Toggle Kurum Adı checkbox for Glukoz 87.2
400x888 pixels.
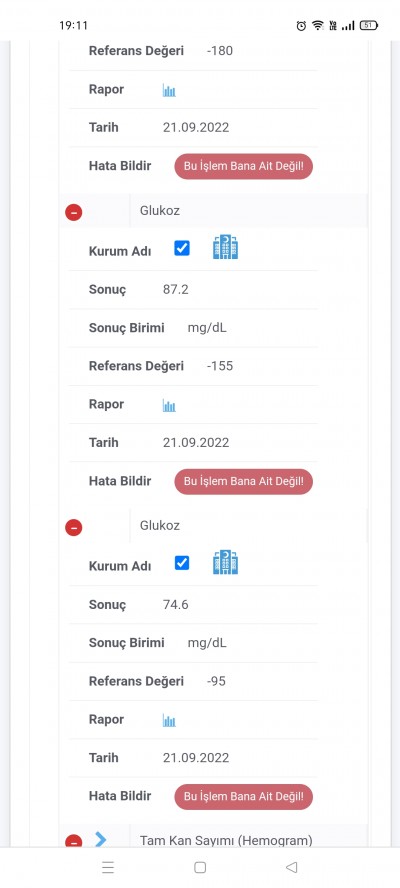tap(182, 248)
